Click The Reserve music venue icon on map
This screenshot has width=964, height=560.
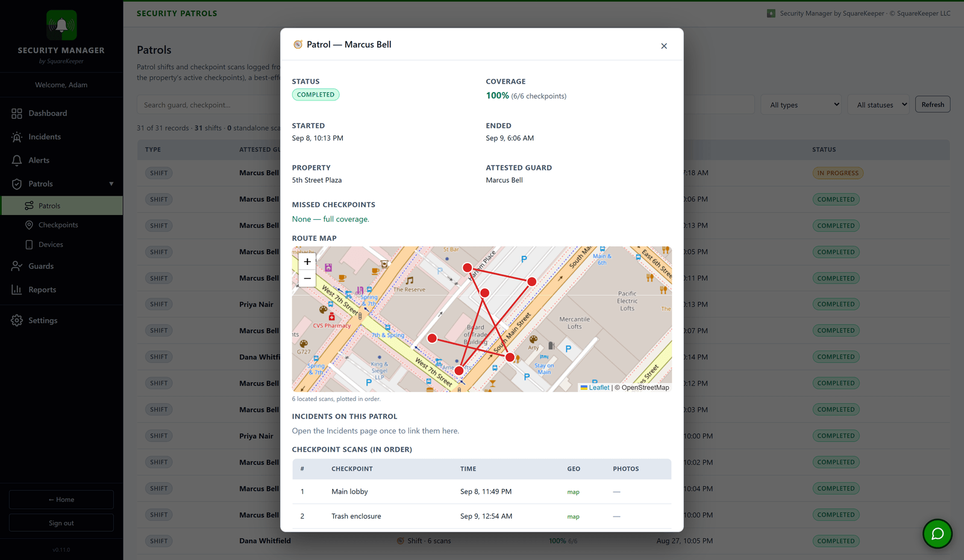pyautogui.click(x=410, y=281)
